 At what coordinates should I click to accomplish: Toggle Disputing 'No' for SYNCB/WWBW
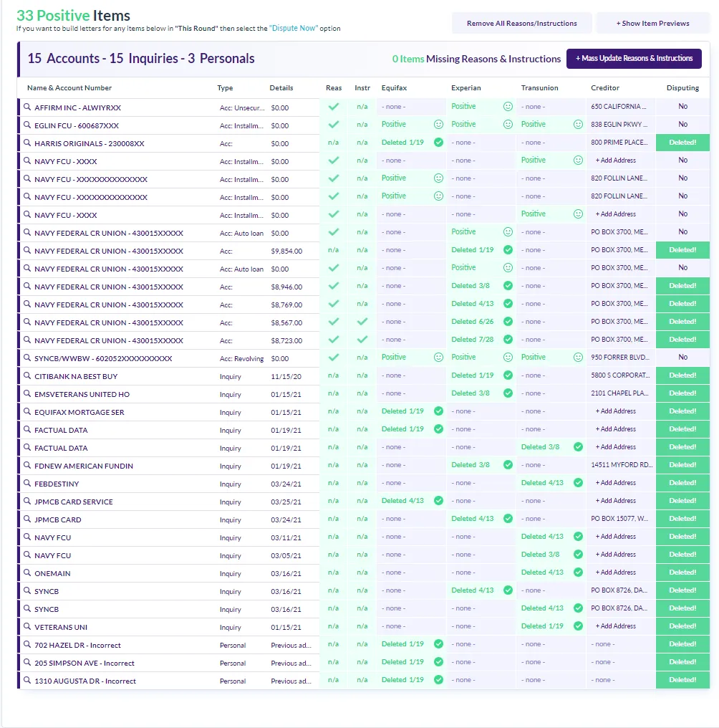point(682,357)
